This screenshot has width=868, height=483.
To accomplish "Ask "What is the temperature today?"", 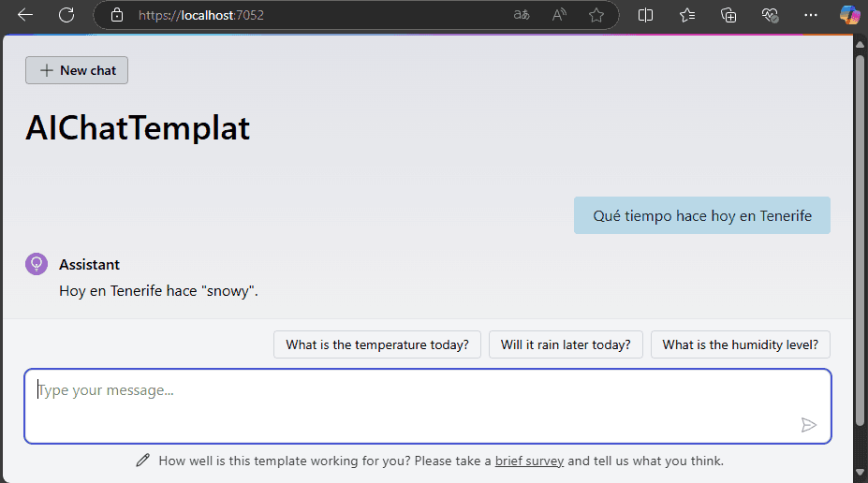I will [377, 344].
